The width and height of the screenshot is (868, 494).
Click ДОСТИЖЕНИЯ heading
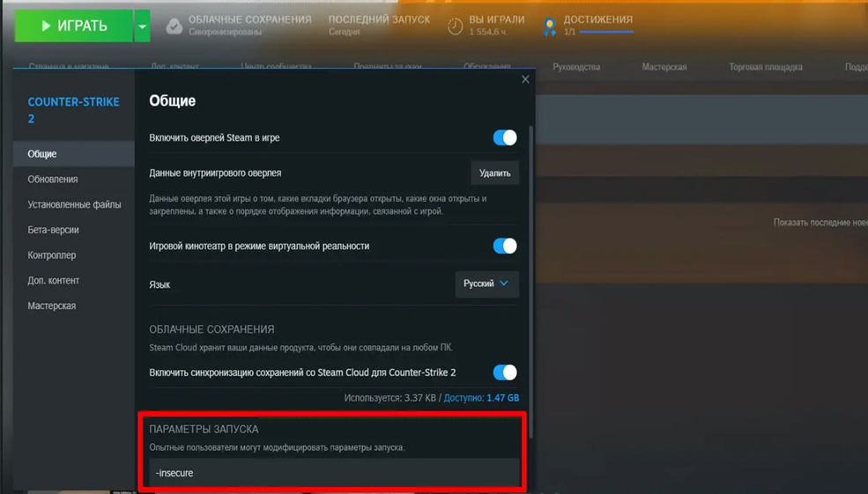[x=597, y=20]
